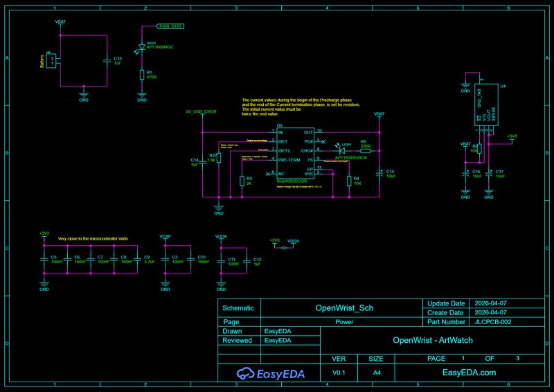554x392 pixels.
Task: Click the GND symbol below resistor R1
Action: pos(142,96)
